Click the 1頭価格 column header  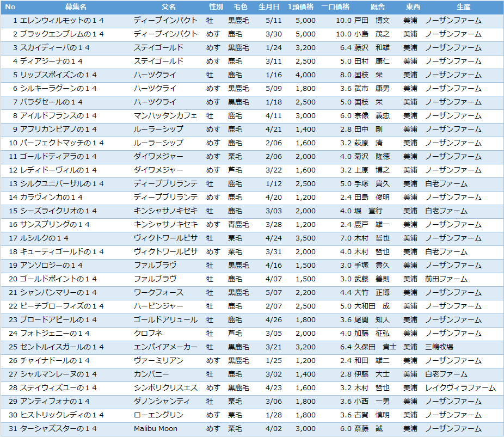pyautogui.click(x=300, y=7)
